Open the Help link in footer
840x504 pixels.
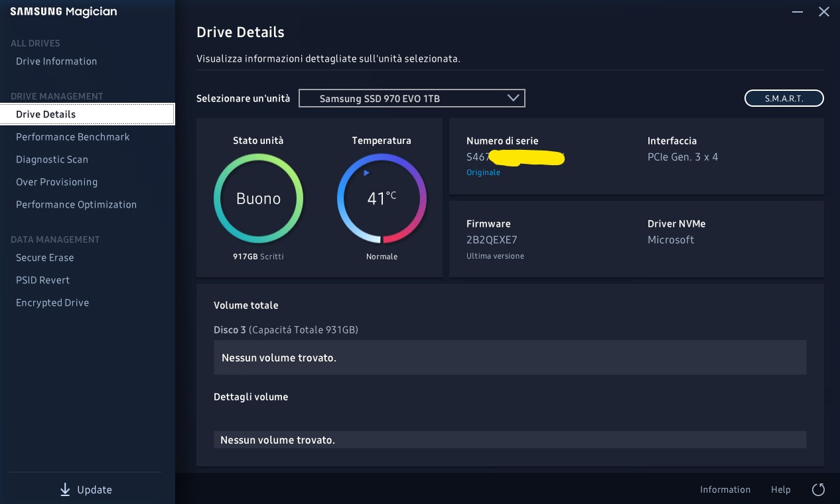click(x=781, y=489)
